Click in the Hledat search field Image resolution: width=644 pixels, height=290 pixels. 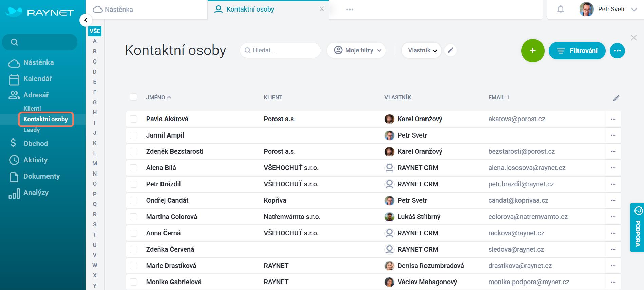point(280,50)
